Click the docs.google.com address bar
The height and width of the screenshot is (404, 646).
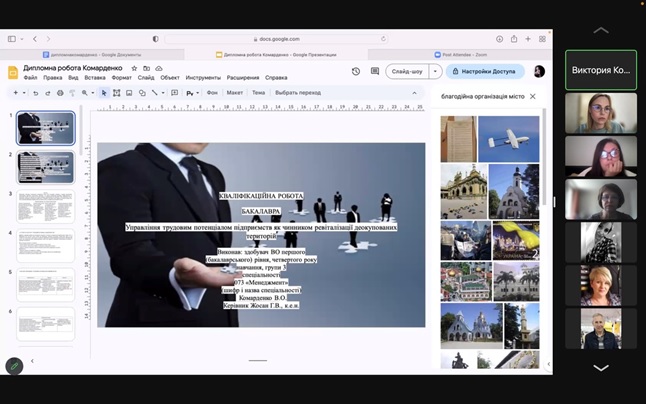coord(276,39)
